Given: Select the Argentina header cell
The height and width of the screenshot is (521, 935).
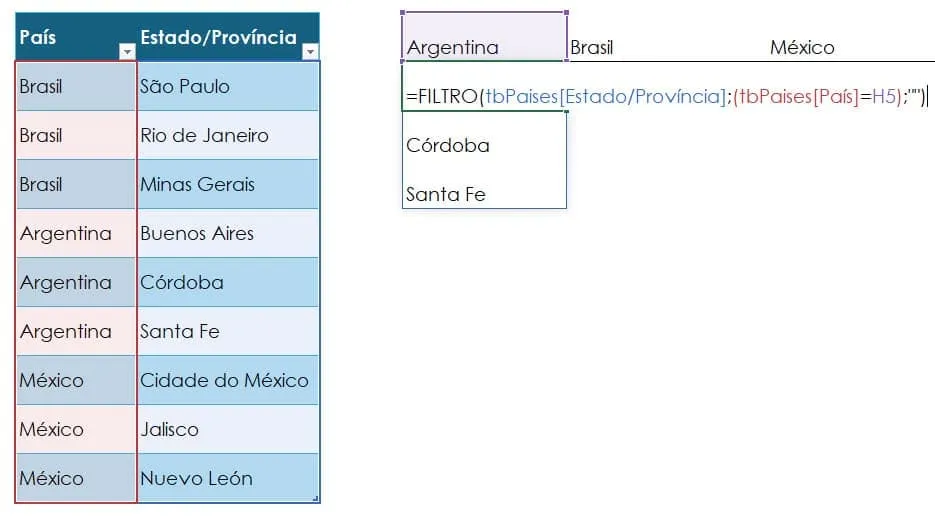Looking at the screenshot, I should [484, 36].
